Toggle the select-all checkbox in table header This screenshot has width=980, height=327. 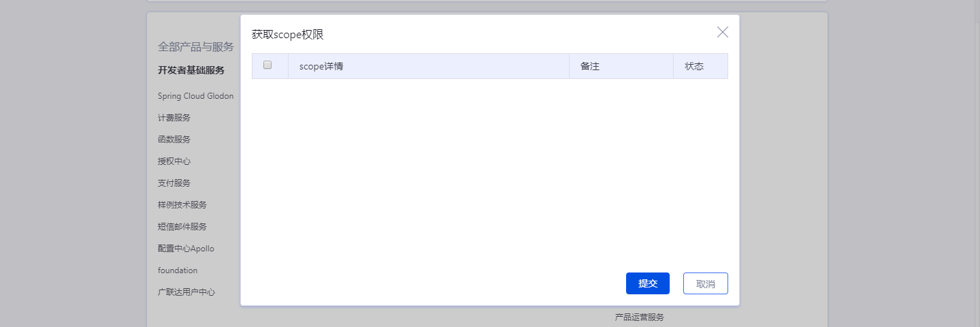(267, 65)
